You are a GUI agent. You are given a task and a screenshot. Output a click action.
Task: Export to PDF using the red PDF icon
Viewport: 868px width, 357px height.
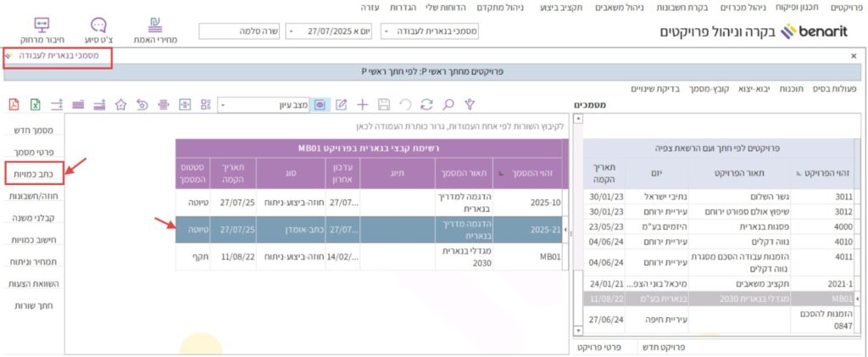tap(14, 104)
